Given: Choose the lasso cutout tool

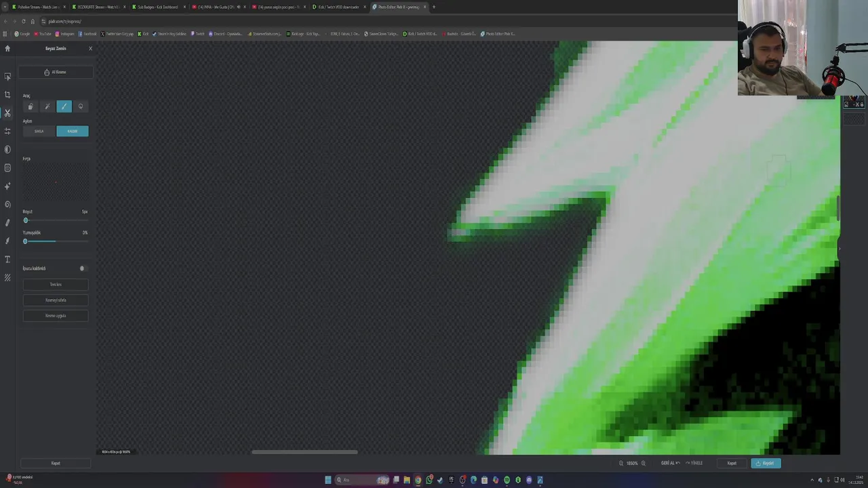Looking at the screenshot, I should (x=81, y=106).
